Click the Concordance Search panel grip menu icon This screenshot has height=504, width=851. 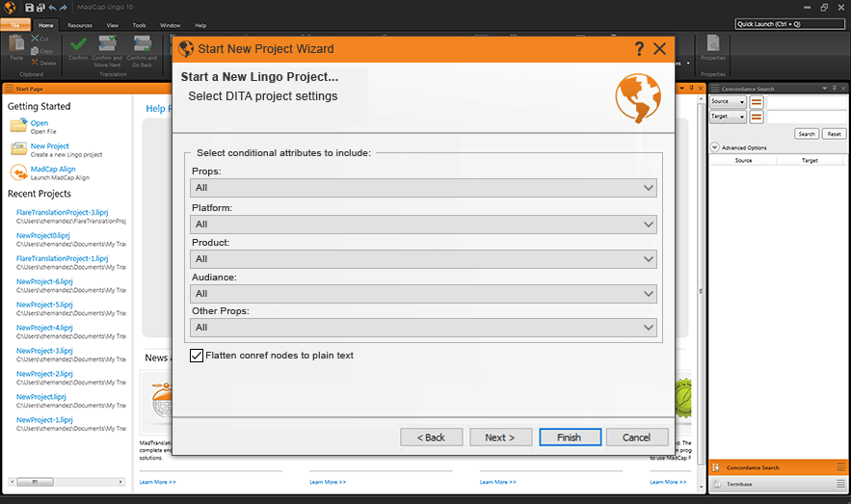(715, 89)
